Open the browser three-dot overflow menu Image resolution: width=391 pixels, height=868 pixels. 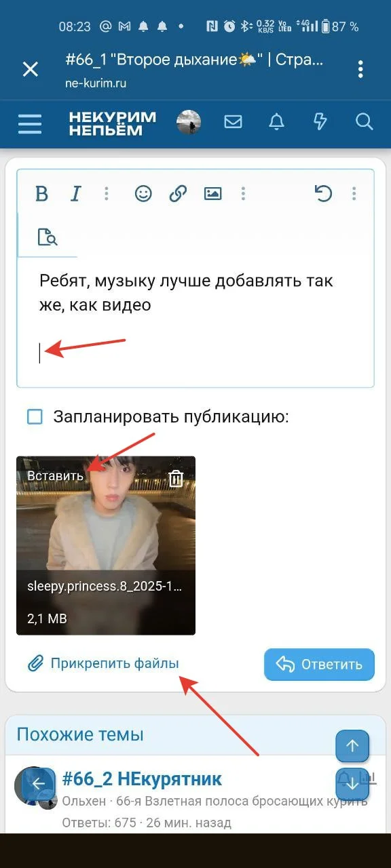click(x=360, y=68)
